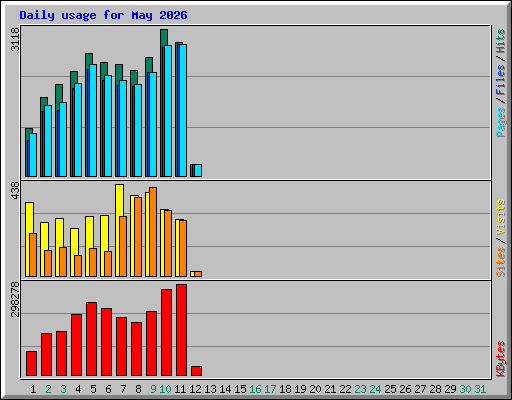This screenshot has width=512, height=400.
Task: Click the Hits legend label
Action: [x=501, y=41]
